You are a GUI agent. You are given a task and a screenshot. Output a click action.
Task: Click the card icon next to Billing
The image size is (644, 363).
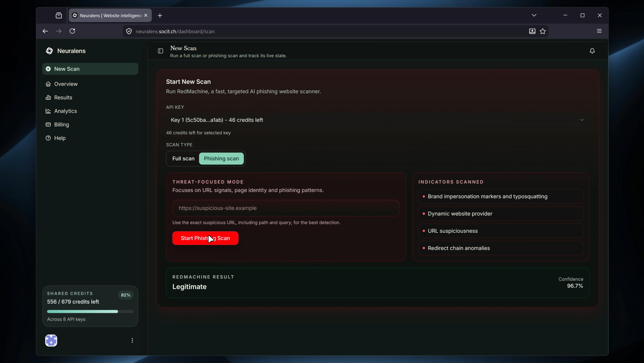pyautogui.click(x=48, y=125)
